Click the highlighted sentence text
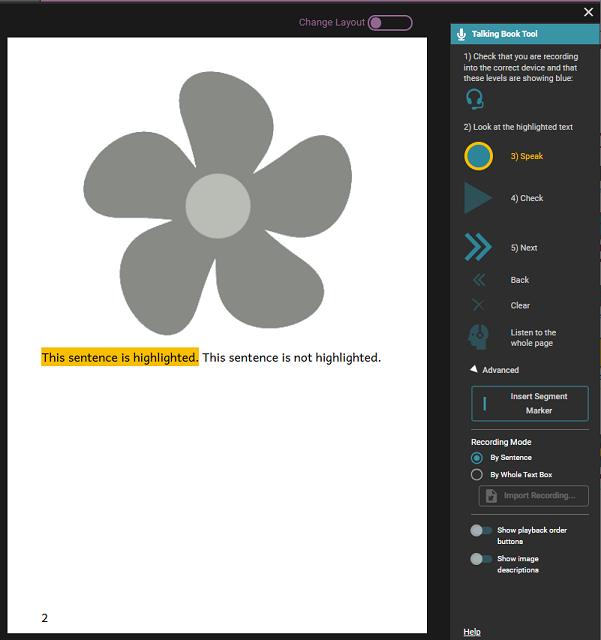 click(x=120, y=358)
